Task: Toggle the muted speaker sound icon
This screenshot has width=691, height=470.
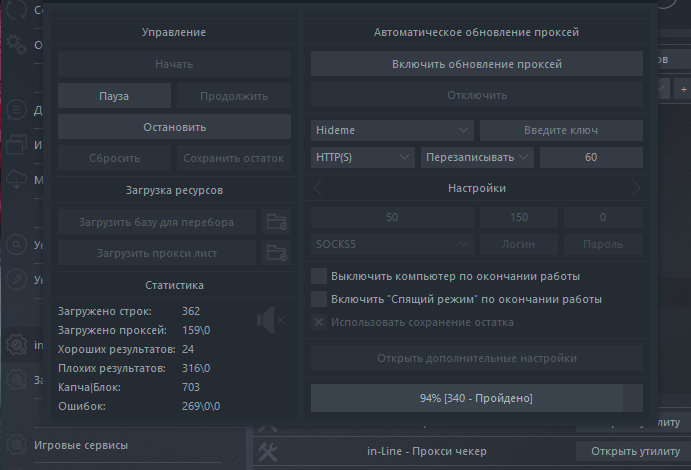Action: [x=271, y=320]
